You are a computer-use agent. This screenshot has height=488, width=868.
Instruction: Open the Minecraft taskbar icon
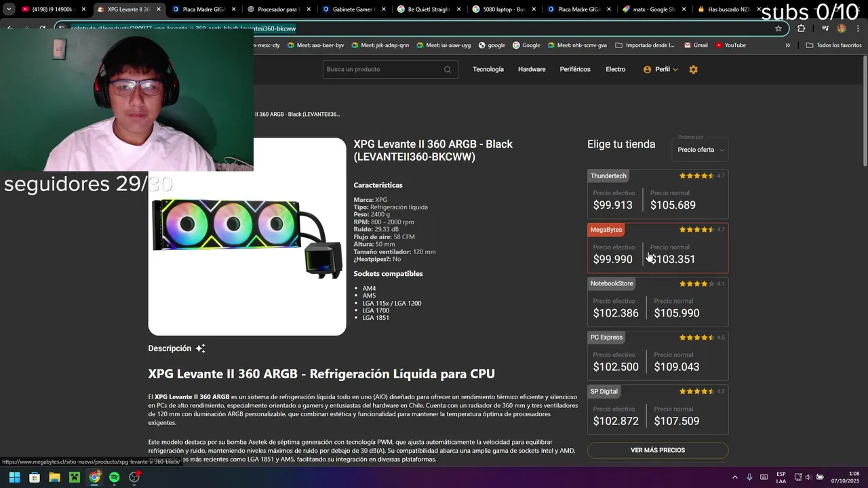click(75, 477)
